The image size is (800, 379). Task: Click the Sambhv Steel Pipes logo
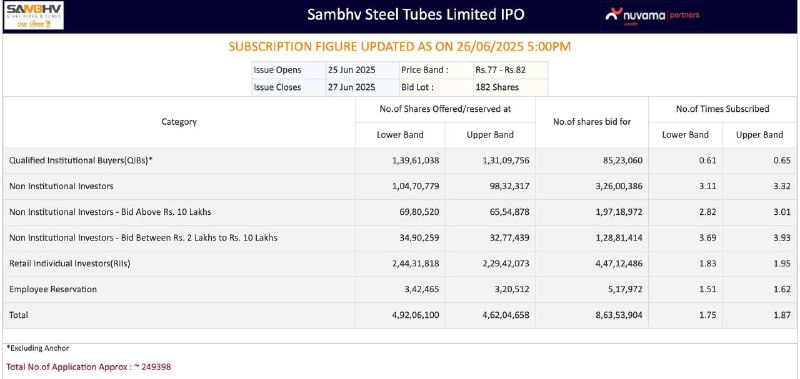[34, 15]
